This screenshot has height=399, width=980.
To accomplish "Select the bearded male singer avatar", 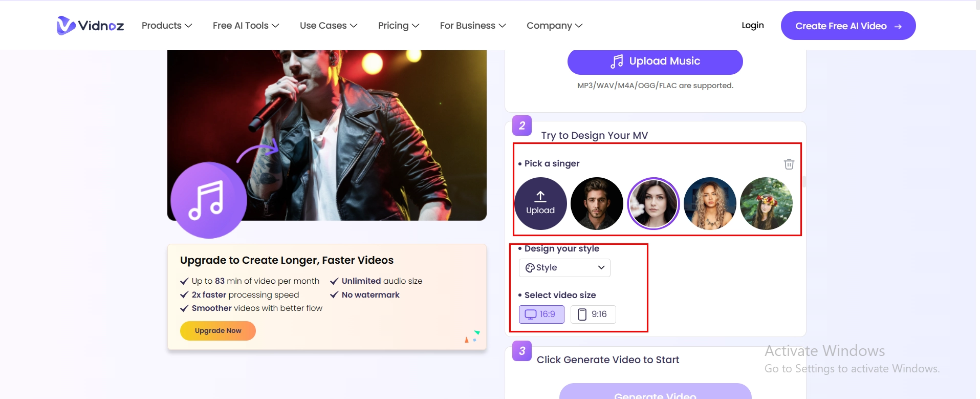I will click(x=597, y=203).
